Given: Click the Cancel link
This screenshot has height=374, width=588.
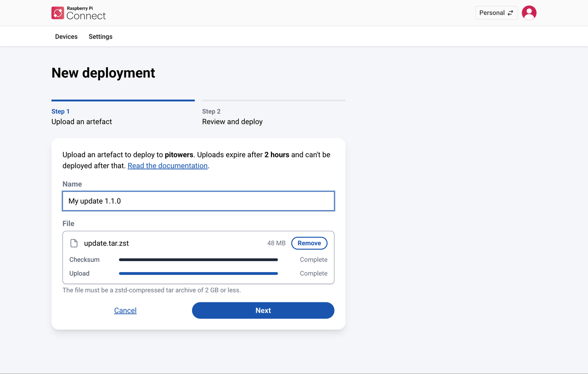Looking at the screenshot, I should (x=125, y=311).
